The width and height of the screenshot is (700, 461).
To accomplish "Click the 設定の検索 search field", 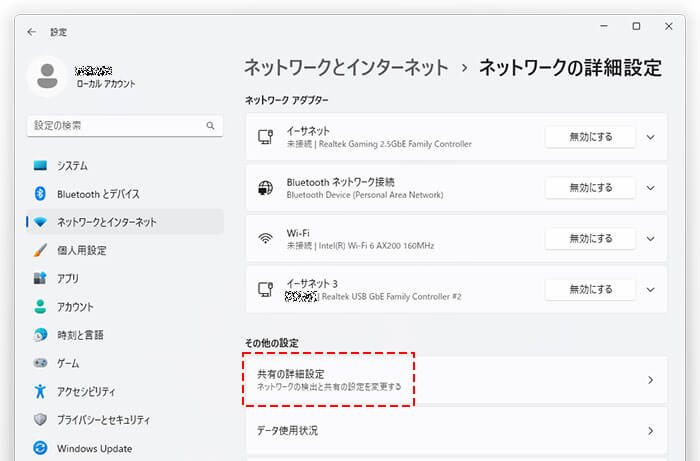I will click(125, 126).
